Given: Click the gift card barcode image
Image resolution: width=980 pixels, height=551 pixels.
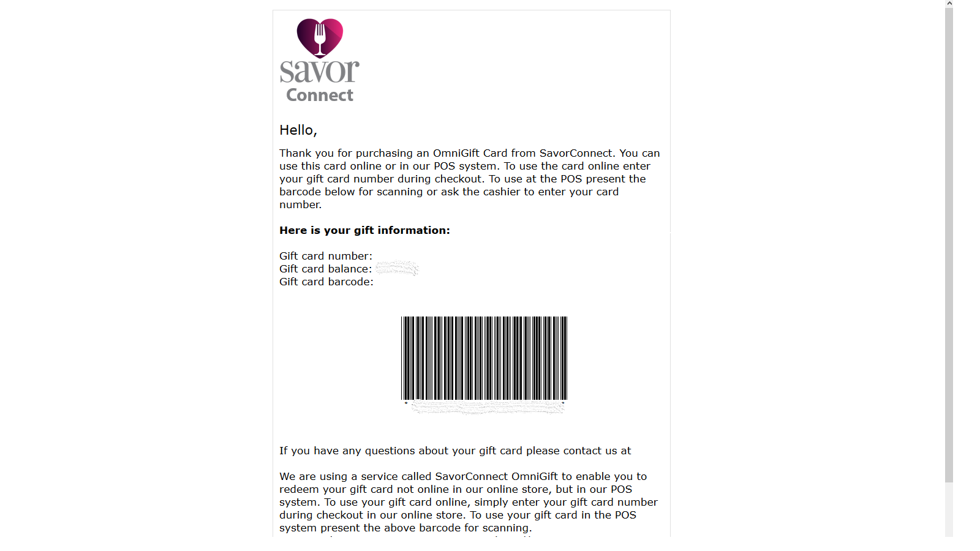Looking at the screenshot, I should (484, 358).
